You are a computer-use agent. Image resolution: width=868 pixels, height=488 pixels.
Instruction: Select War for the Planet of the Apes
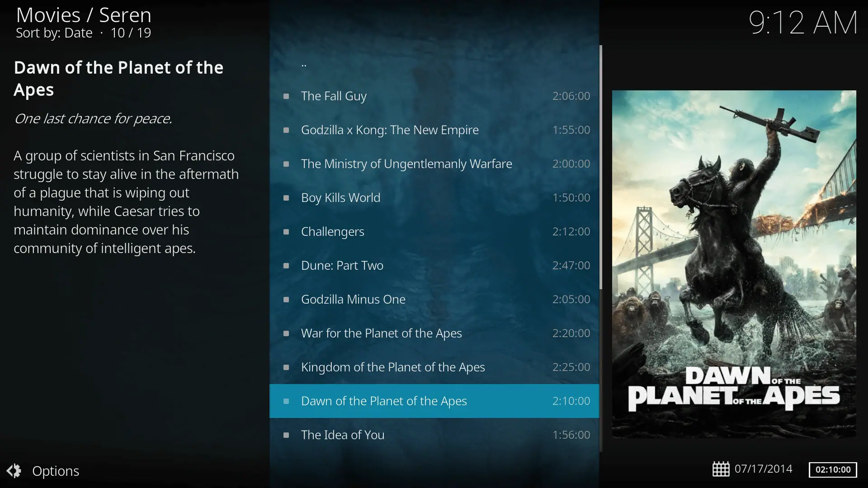click(382, 333)
